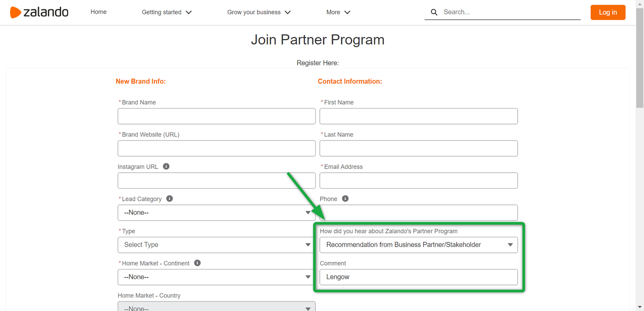
Task: Click the Instagram URL info icon
Action: 166,166
